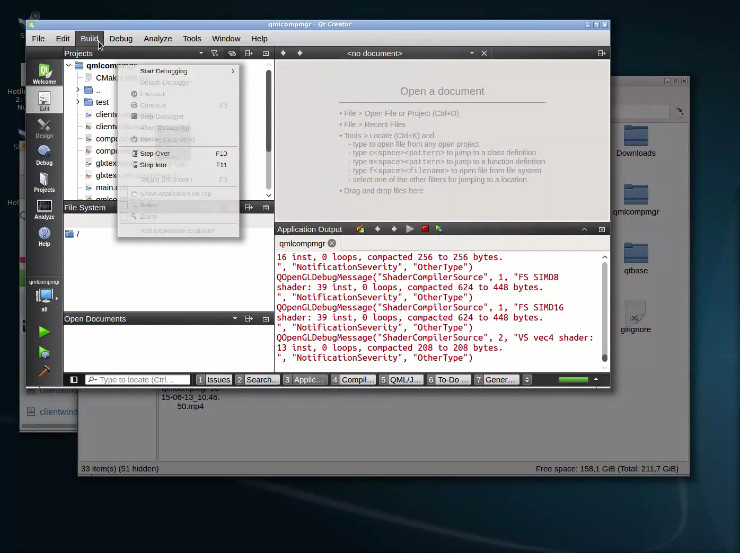
Task: Open the qmlcompmgr kit selector
Action: click(x=44, y=295)
